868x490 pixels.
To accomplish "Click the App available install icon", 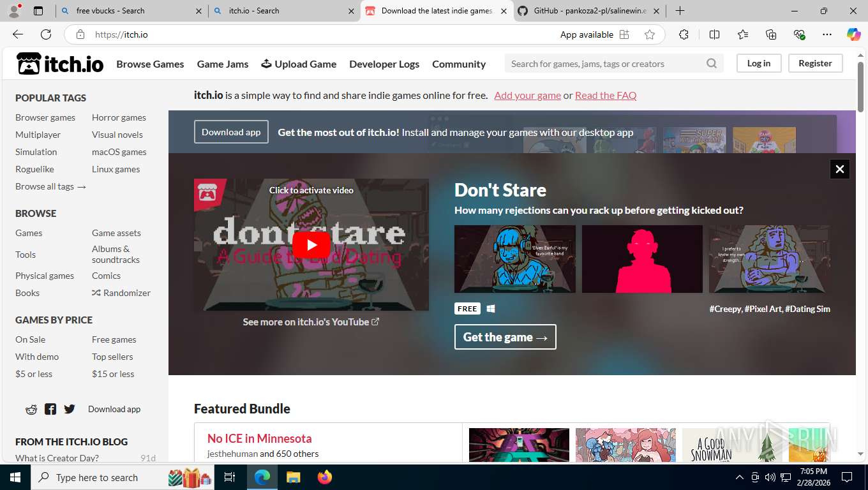I will point(624,34).
